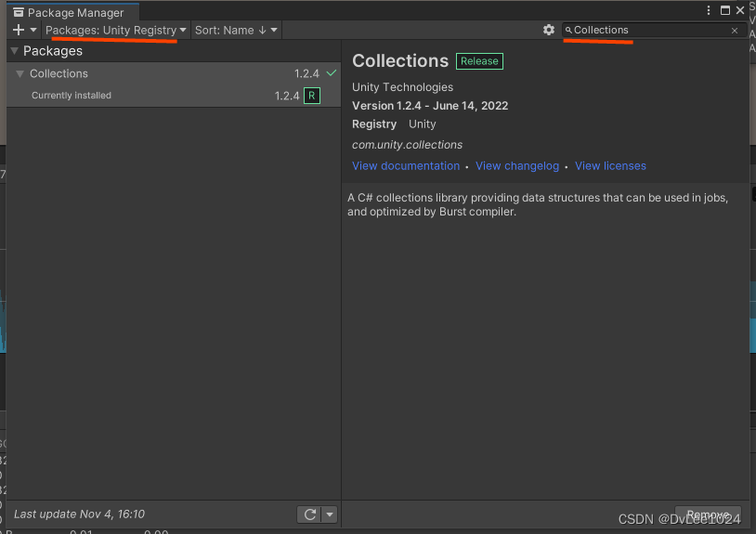The image size is (756, 534).
Task: Select the Package Manager tab
Action: point(72,12)
